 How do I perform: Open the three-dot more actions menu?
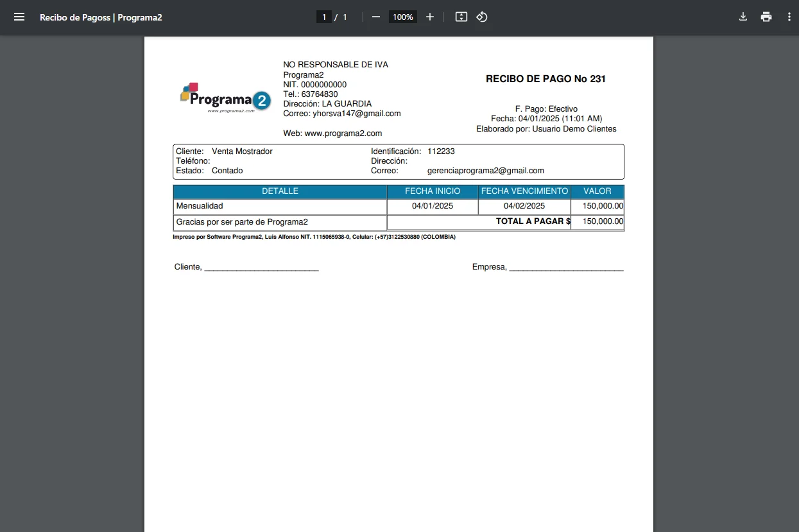click(789, 17)
